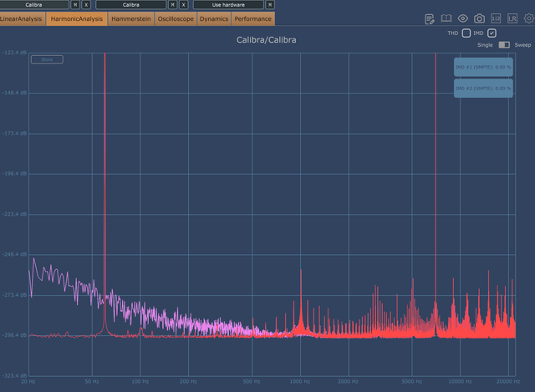
Task: Switch to the Oscilloscope tab
Action: tap(176, 18)
